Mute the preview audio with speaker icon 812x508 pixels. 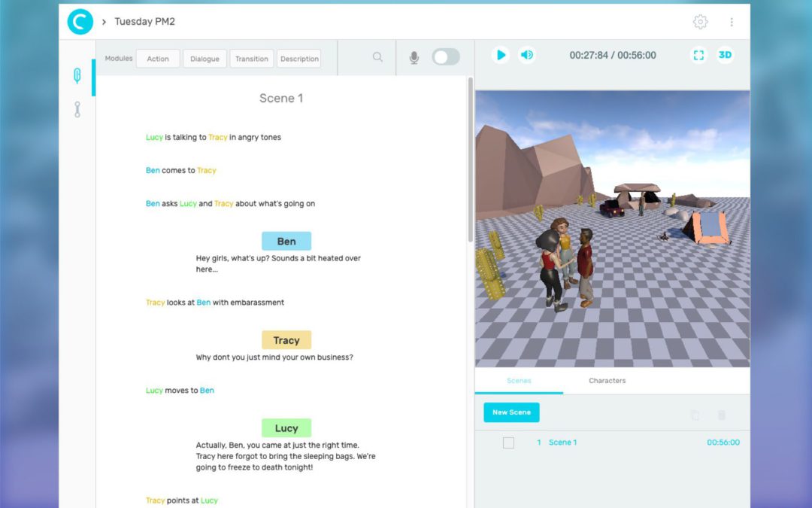coord(526,54)
